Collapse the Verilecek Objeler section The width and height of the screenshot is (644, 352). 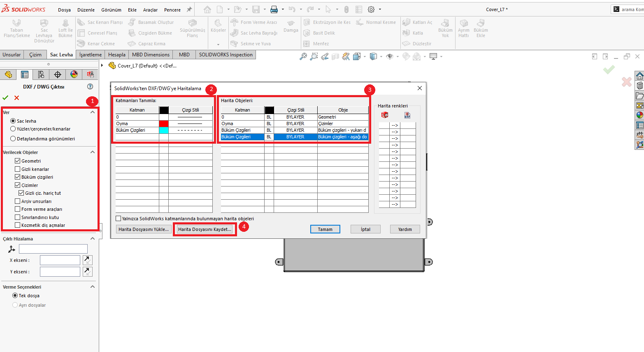click(x=93, y=152)
